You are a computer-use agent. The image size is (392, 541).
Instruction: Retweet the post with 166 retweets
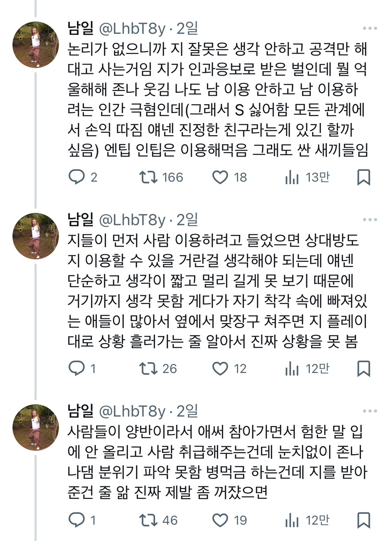pyautogui.click(x=148, y=177)
